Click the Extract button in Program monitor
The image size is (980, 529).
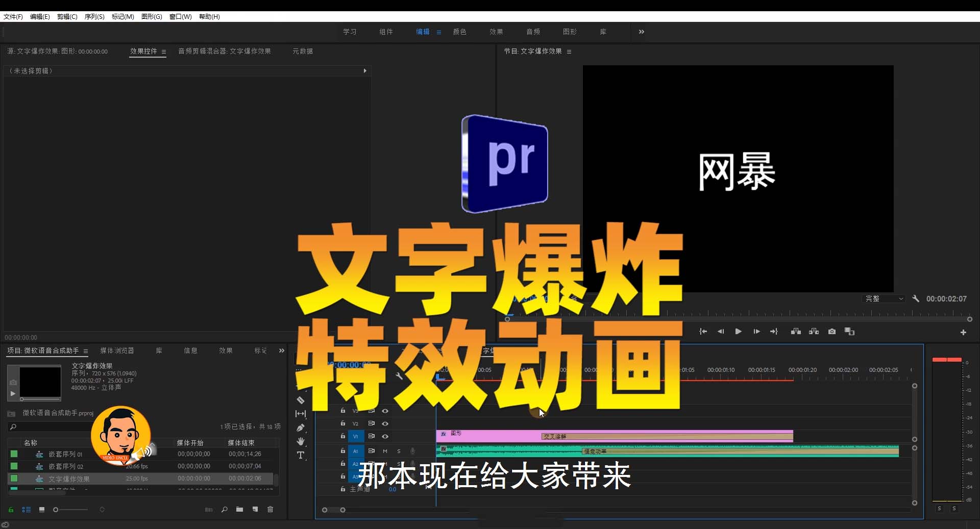click(x=814, y=332)
